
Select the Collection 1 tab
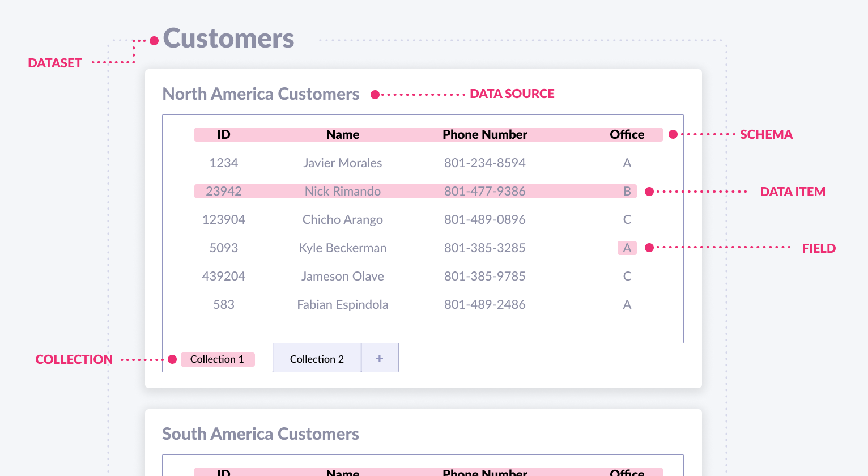[218, 359]
